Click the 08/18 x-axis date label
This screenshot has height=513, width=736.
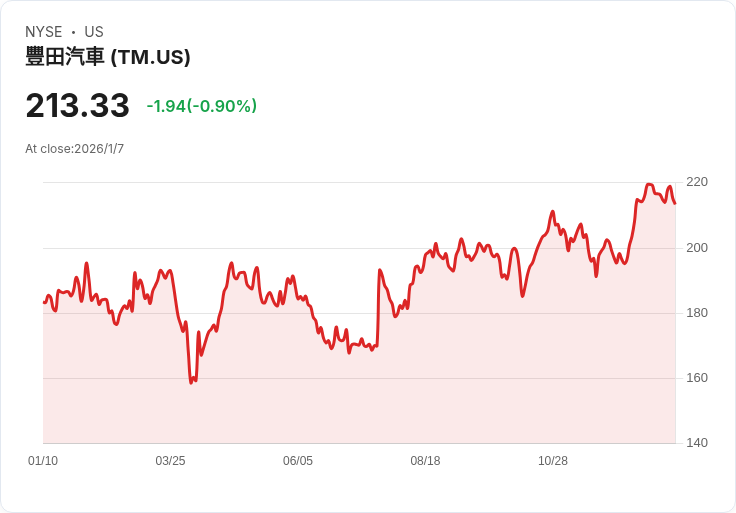pyautogui.click(x=425, y=461)
